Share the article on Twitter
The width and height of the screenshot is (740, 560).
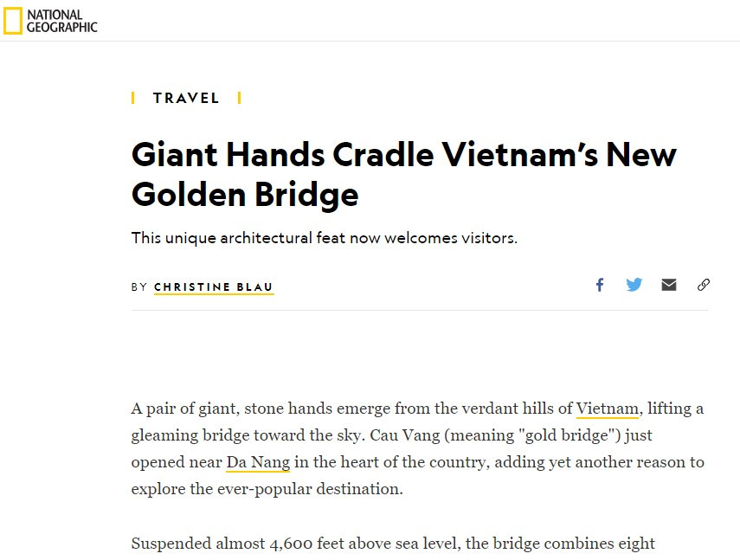[x=634, y=285]
